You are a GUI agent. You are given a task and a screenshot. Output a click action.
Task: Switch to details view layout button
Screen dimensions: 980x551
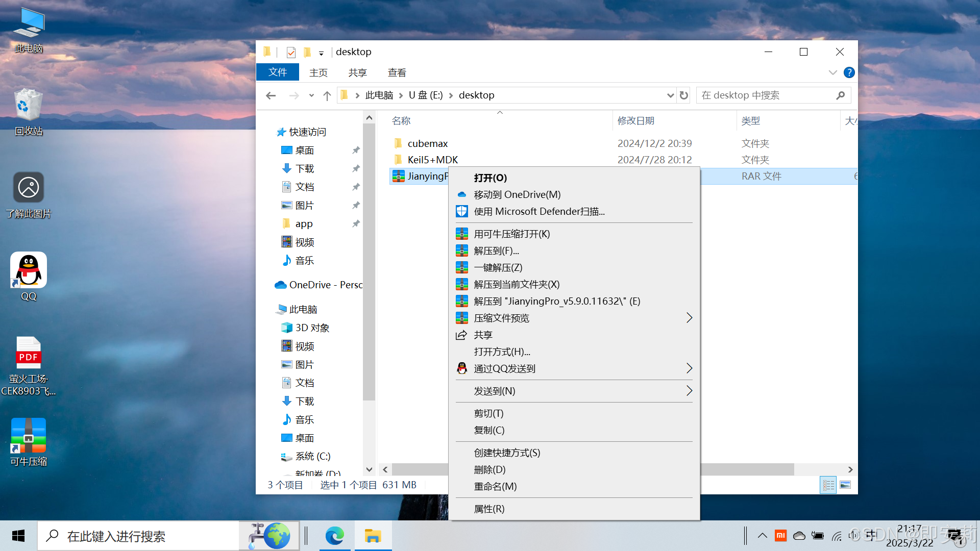[828, 485]
